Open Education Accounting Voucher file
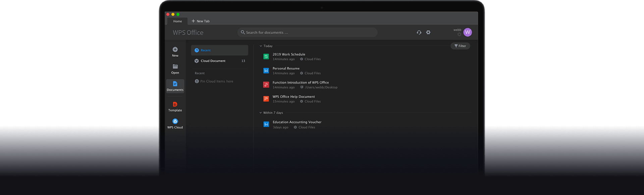 pos(297,122)
